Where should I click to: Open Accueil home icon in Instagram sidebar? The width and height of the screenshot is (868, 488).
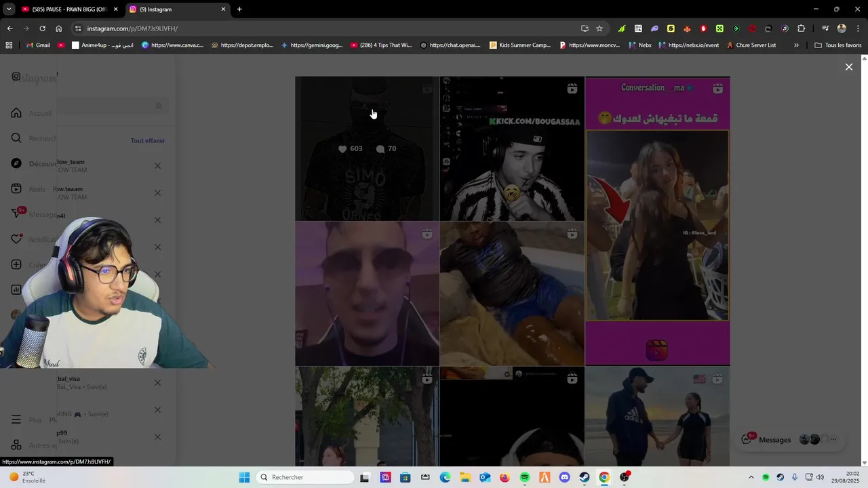tap(16, 113)
